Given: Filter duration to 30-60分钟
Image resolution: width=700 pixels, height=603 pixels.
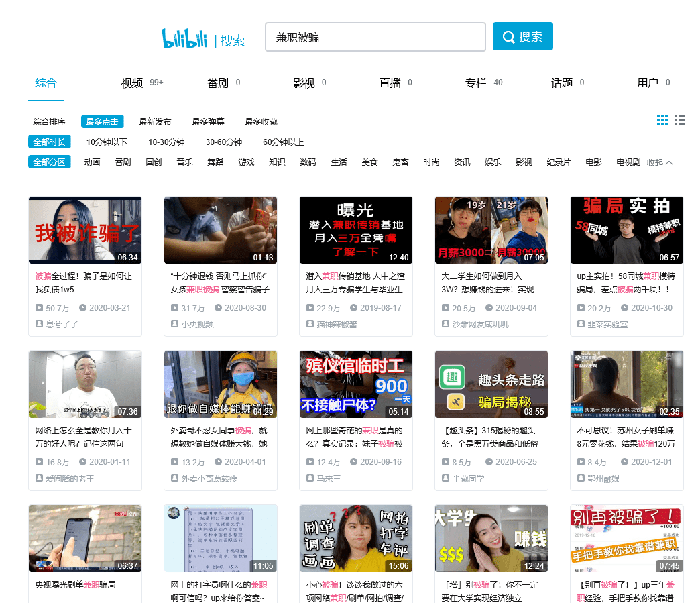Looking at the screenshot, I should click(x=224, y=142).
